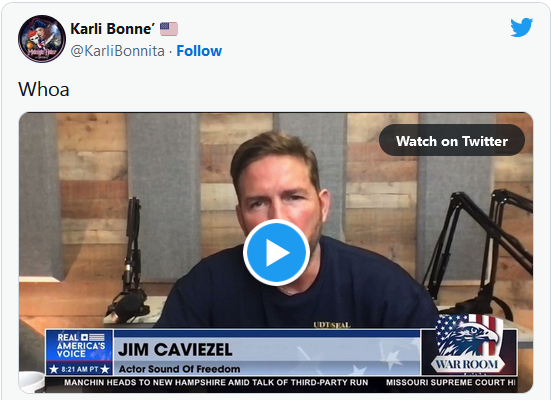The height and width of the screenshot is (400, 551).
Task: Open the Karli Bonne' display name
Action: click(112, 29)
